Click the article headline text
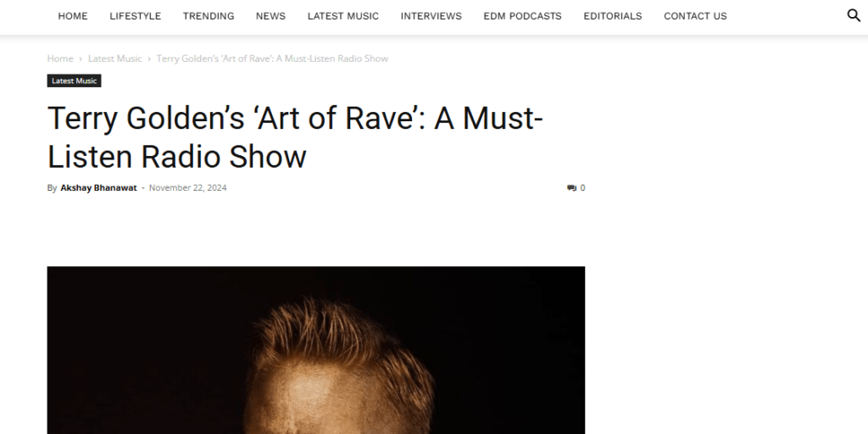The width and height of the screenshot is (868, 434). 295,137
